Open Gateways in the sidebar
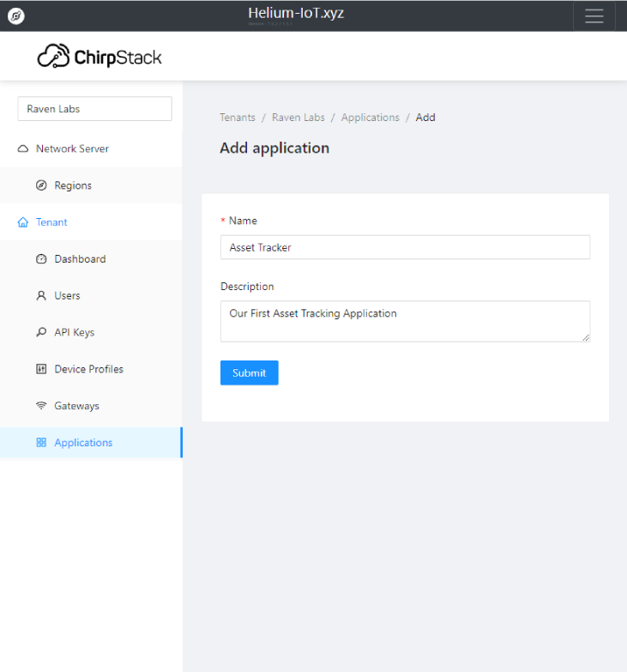This screenshot has width=627, height=672. point(91,405)
